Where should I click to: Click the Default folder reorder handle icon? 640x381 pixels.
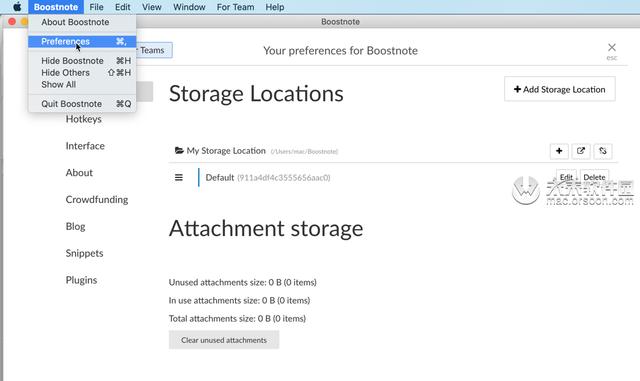179,177
